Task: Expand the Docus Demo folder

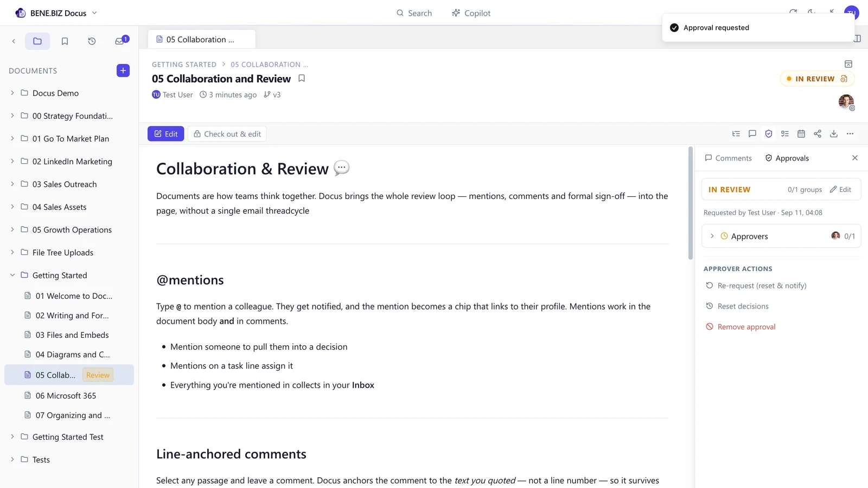Action: point(12,93)
